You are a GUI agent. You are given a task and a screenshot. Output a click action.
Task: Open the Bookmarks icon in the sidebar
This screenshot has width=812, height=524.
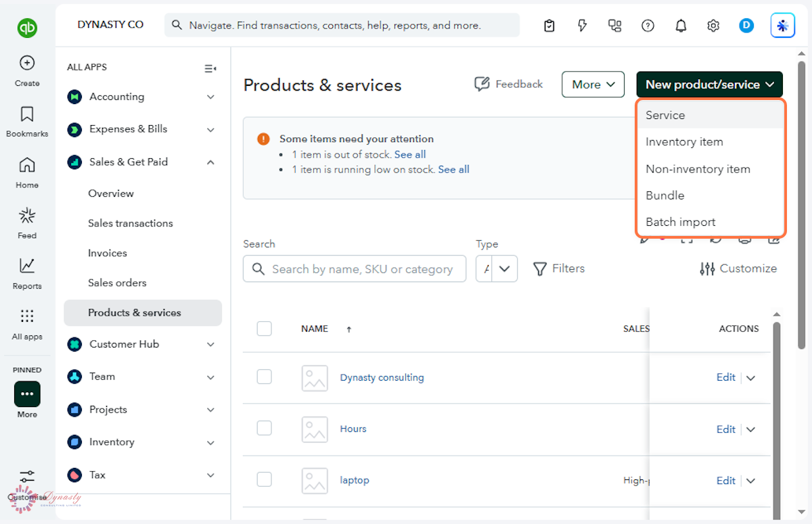click(x=27, y=114)
